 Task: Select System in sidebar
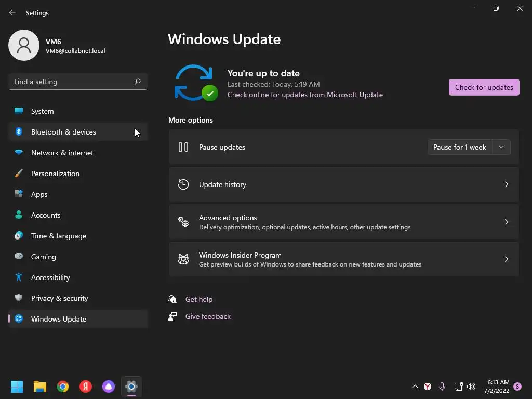click(78, 111)
